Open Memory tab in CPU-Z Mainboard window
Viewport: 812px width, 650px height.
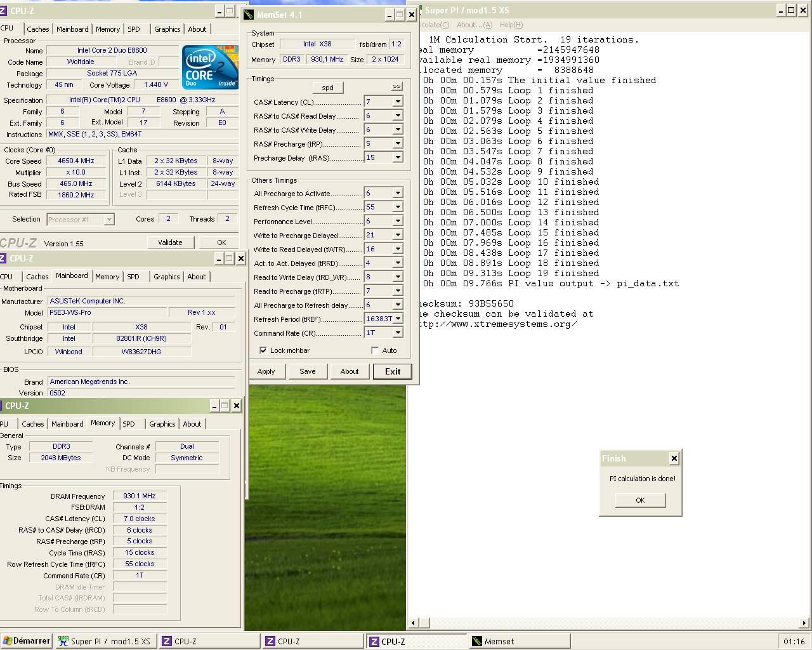pos(107,277)
